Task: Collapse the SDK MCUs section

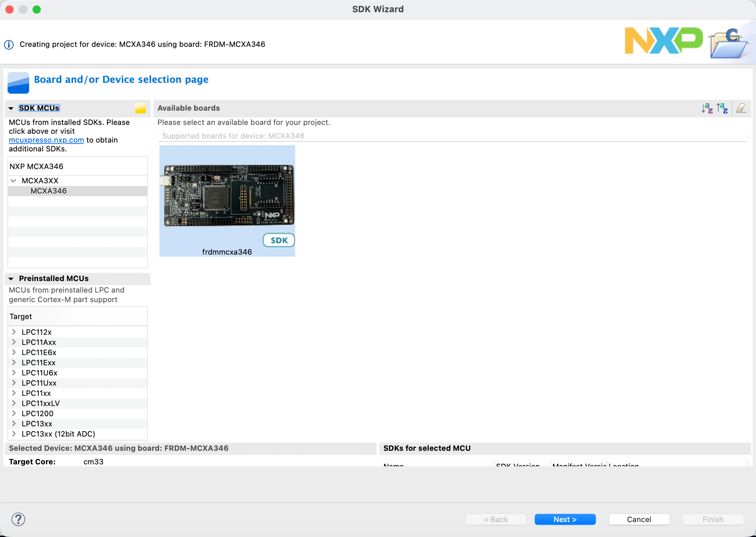Action: click(11, 108)
